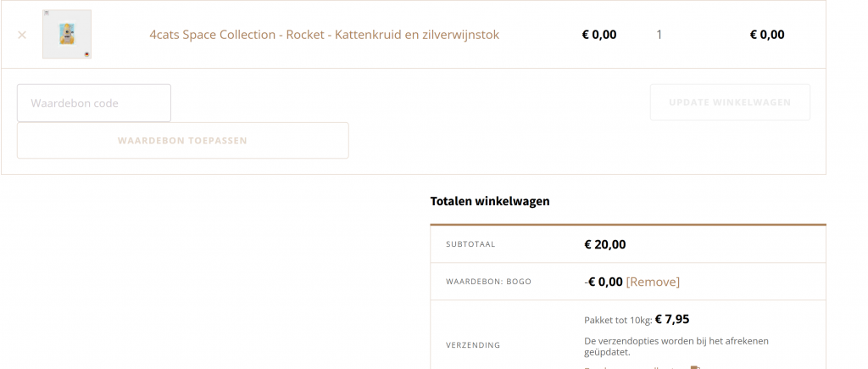Focus the Waardebon code input field
Image resolution: width=868 pixels, height=369 pixels.
coord(94,103)
